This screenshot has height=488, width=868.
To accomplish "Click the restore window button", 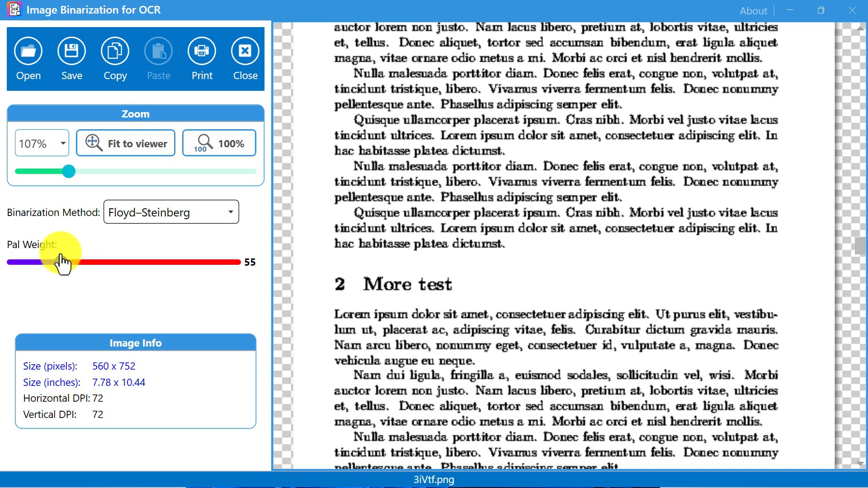I will coord(821,10).
